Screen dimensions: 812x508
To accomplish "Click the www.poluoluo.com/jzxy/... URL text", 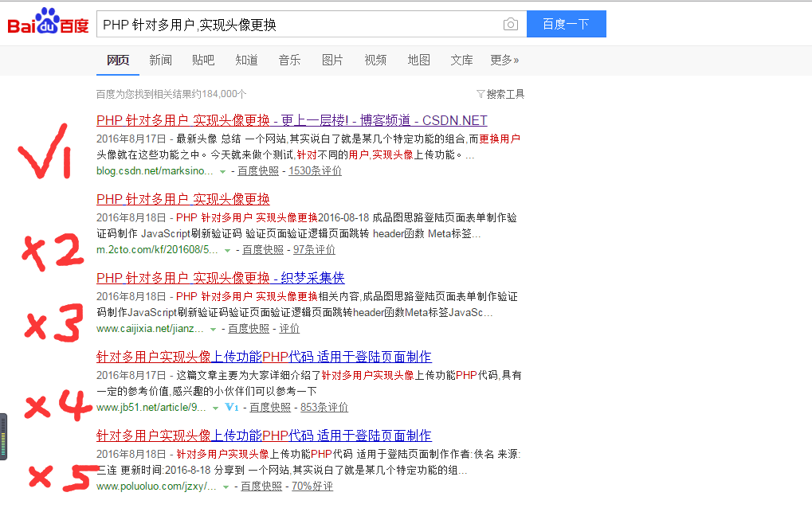I will tap(156, 487).
